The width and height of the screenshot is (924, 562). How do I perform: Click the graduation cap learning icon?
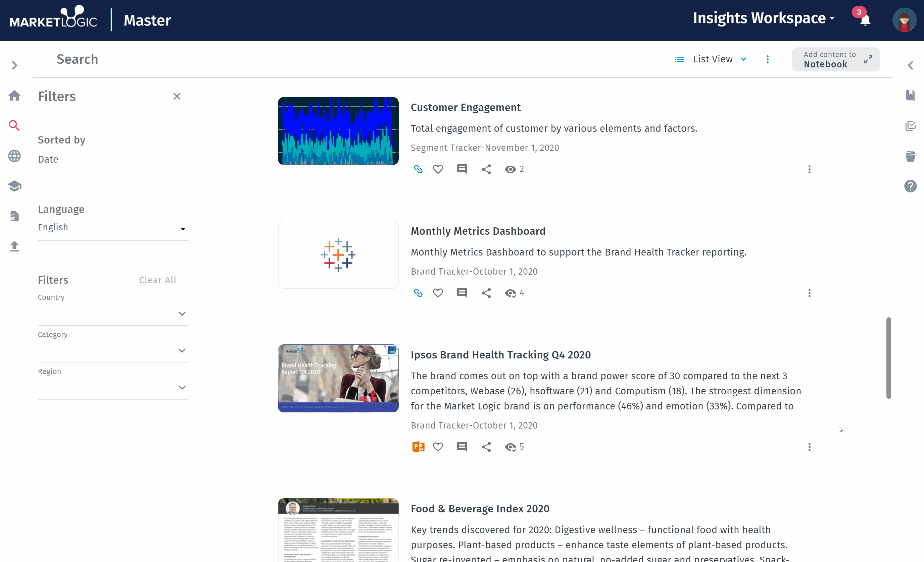tap(15, 185)
